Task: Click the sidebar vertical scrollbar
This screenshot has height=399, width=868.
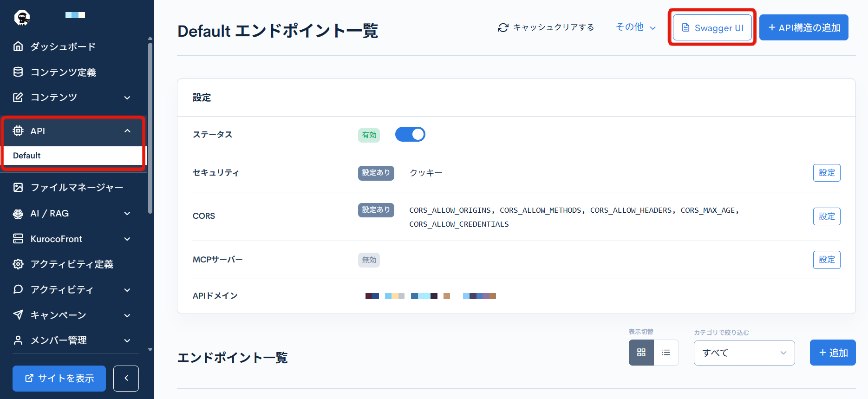Action: tap(150, 128)
